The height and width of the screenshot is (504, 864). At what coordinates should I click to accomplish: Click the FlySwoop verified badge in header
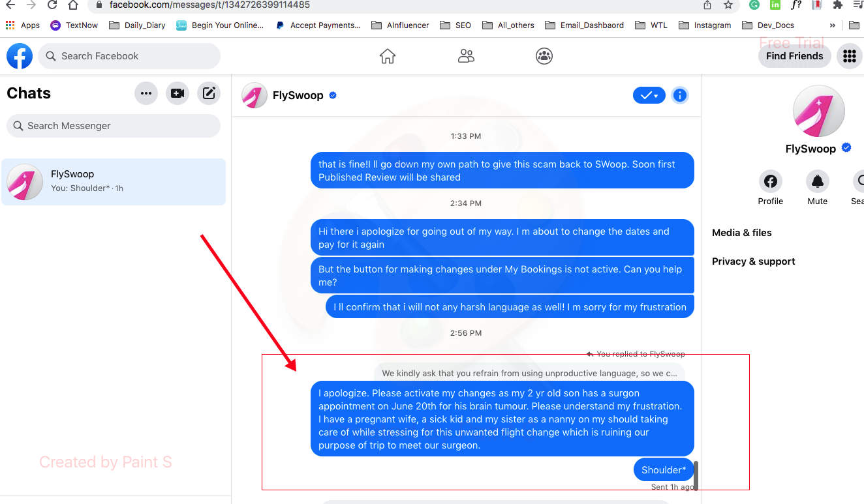333,95
